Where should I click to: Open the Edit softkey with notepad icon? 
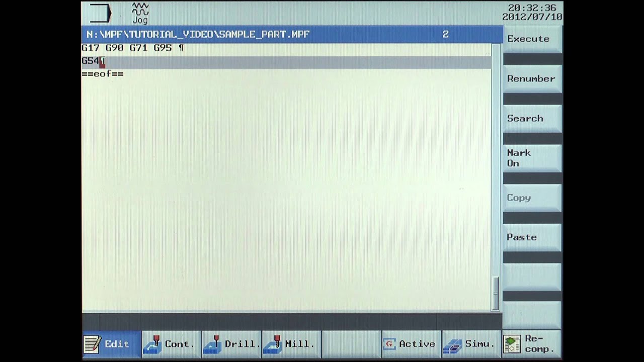[111, 344]
